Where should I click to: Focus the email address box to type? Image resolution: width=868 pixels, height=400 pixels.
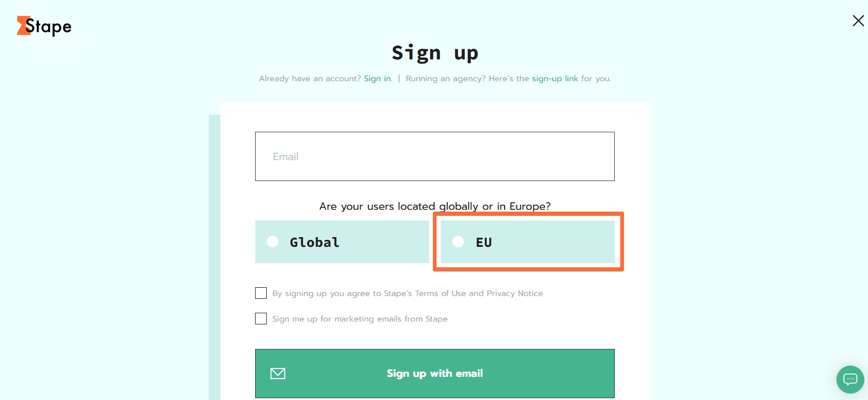pyautogui.click(x=434, y=156)
